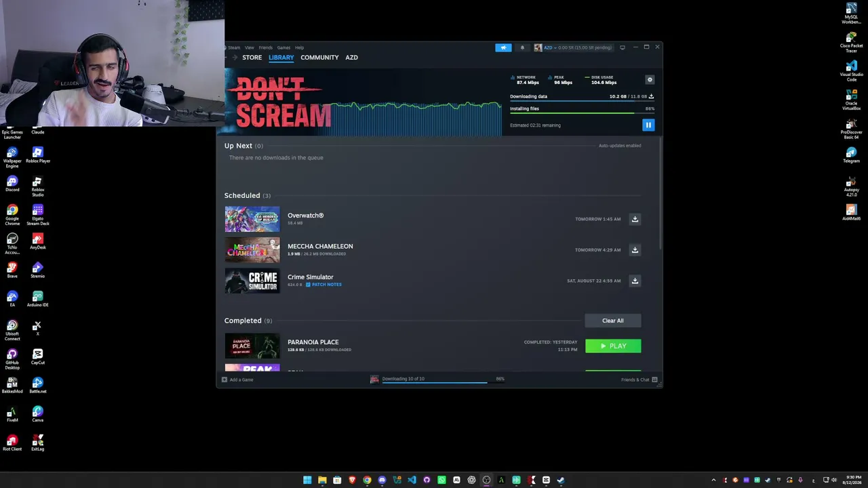Open the Friends menu
The height and width of the screenshot is (488, 868).
click(265, 47)
